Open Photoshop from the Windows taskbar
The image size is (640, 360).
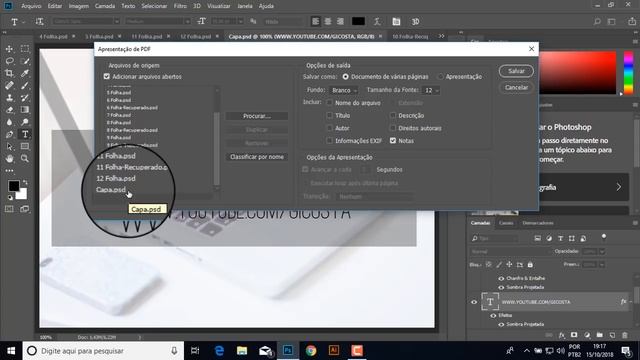pyautogui.click(x=288, y=351)
